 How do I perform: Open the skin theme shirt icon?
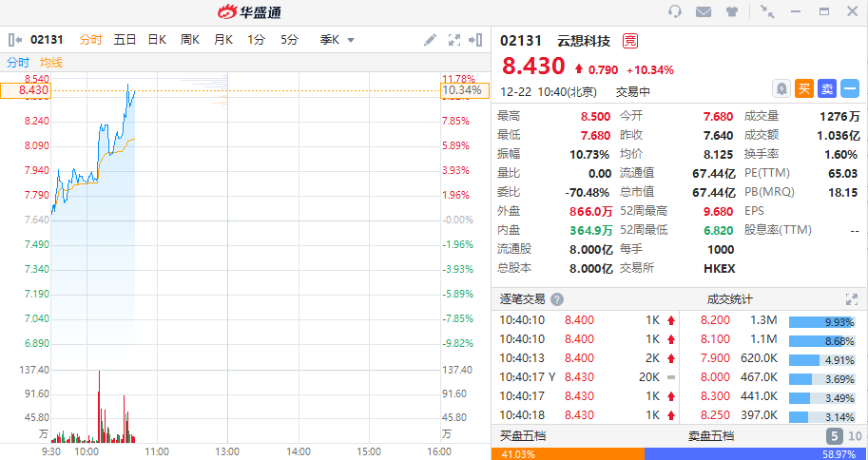tap(732, 11)
